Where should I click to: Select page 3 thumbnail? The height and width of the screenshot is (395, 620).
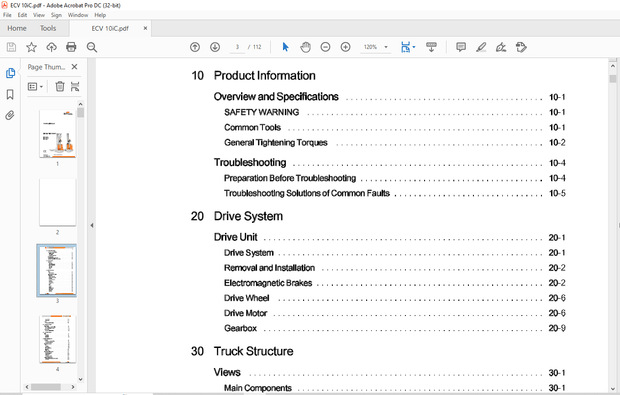[x=57, y=271]
